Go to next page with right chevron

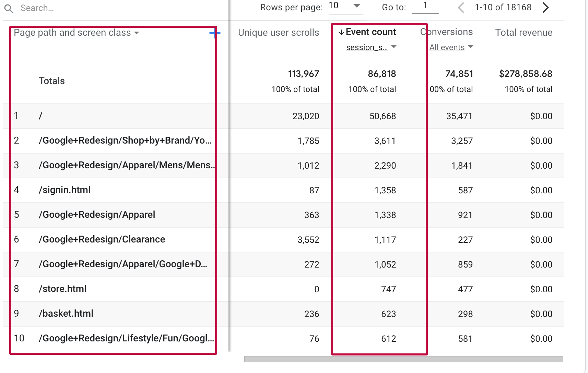click(545, 7)
